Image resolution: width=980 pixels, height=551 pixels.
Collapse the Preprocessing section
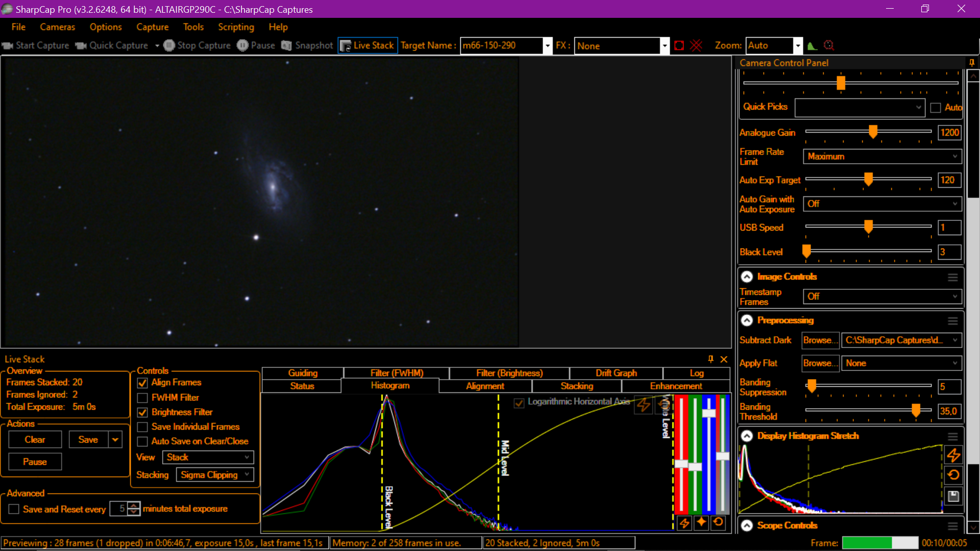747,320
